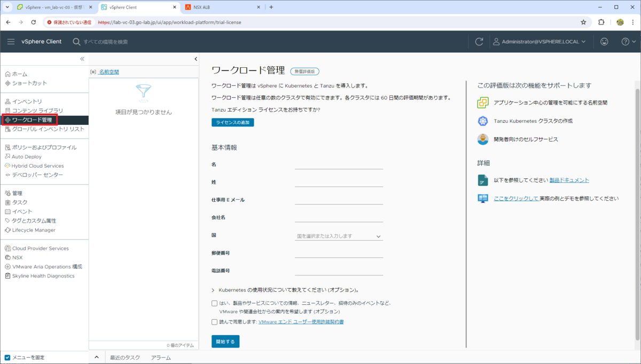
Task: Click the product documentation icon
Action: [483, 180]
